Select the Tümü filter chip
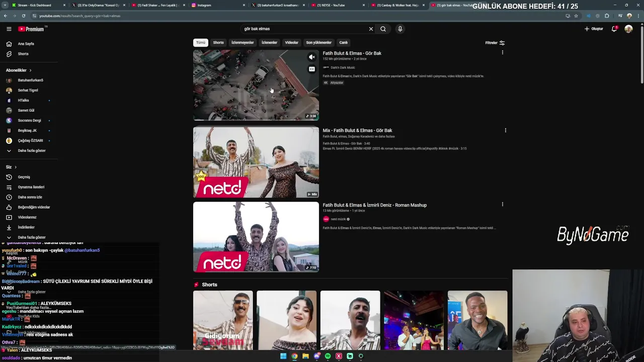Image resolution: width=644 pixels, height=362 pixels. (201, 43)
